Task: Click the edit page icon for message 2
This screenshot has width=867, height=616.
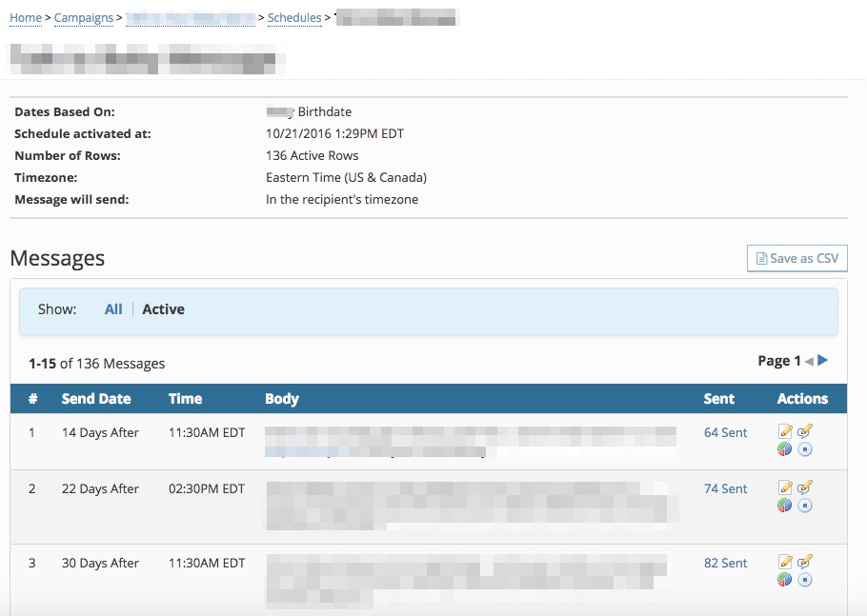Action: tap(785, 487)
